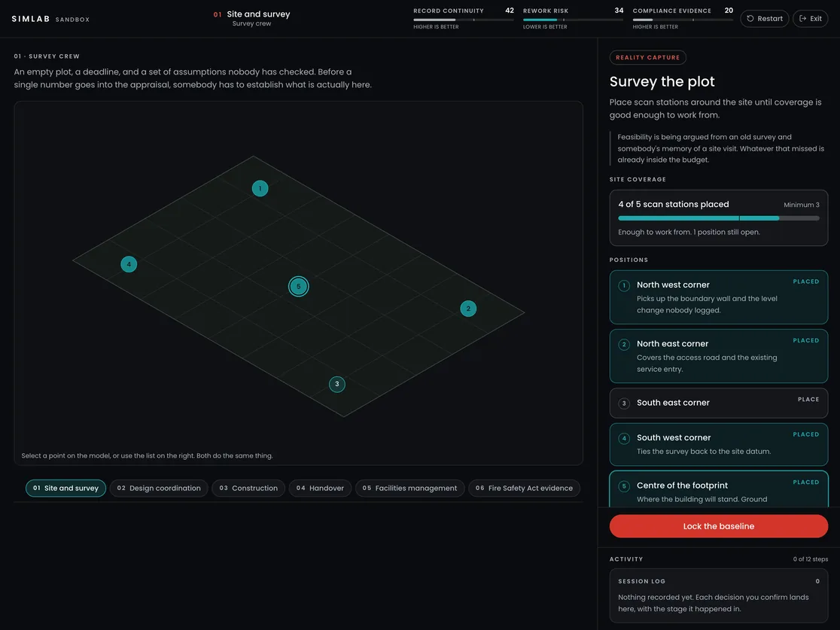The image size is (840, 630).
Task: Click the Compliance Evidence meter bar
Action: [683, 20]
